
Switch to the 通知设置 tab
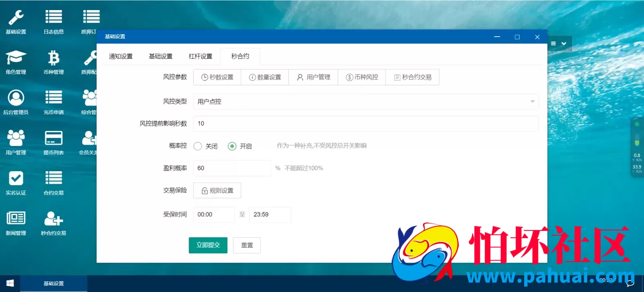coord(121,56)
